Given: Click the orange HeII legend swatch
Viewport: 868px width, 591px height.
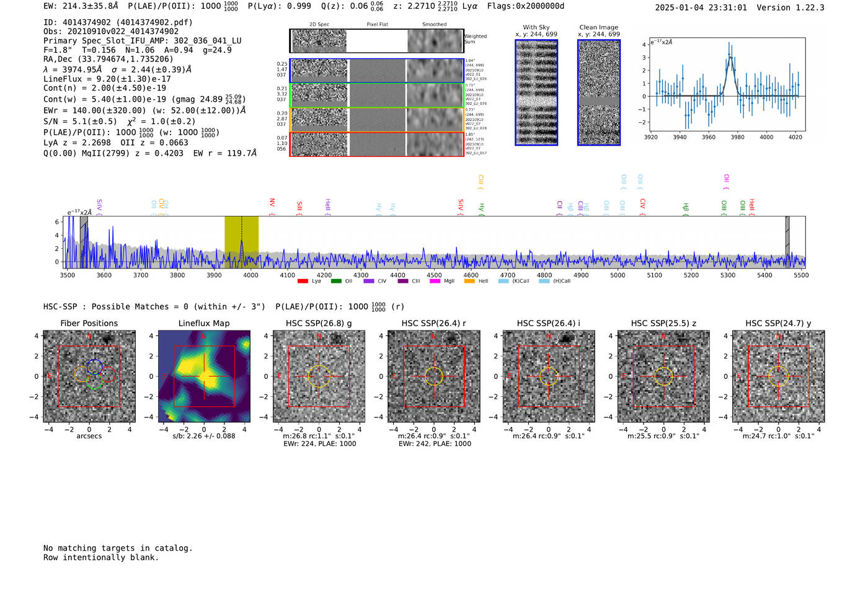Looking at the screenshot, I should [469, 281].
